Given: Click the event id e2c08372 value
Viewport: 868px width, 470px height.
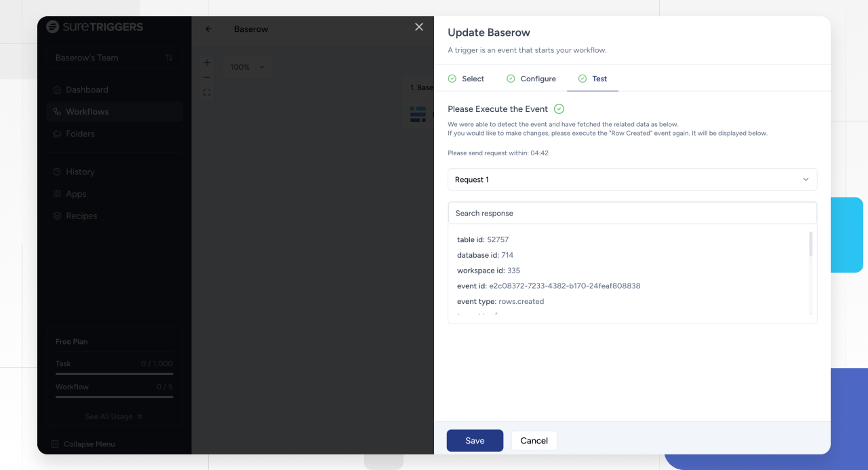Looking at the screenshot, I should tap(565, 286).
